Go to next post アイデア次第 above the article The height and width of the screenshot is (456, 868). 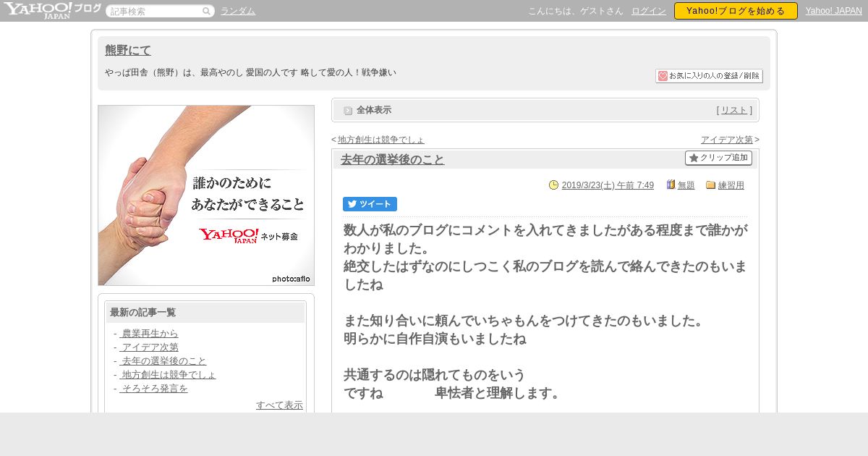point(727,140)
